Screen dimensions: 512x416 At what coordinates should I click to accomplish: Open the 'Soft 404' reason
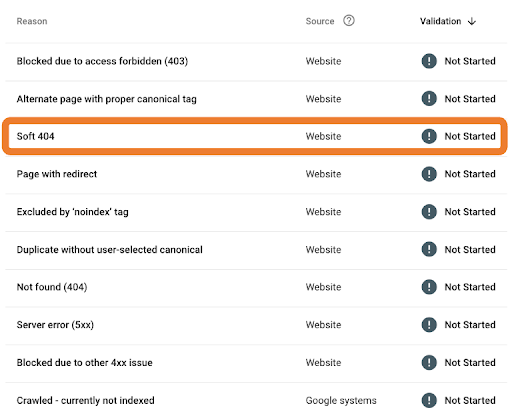click(35, 136)
